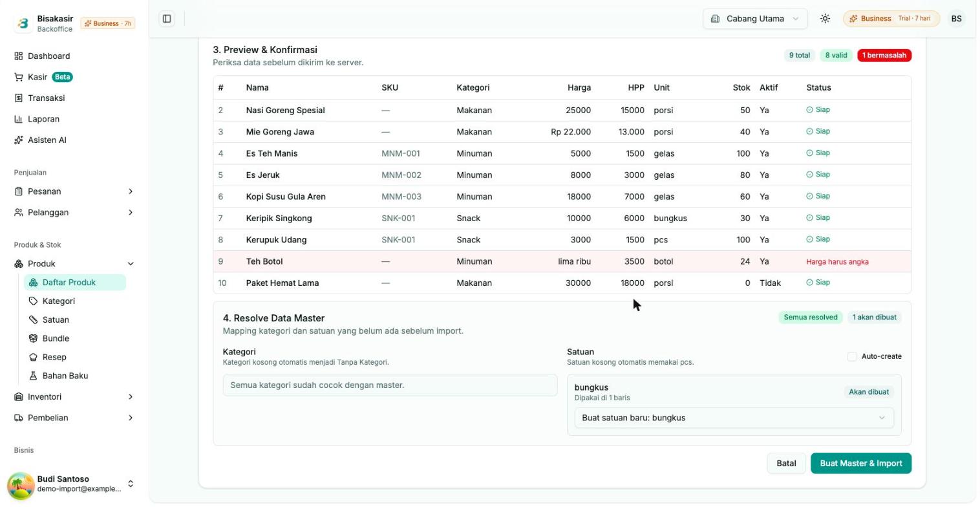Click the 1 bermasalah badge

[x=884, y=56]
